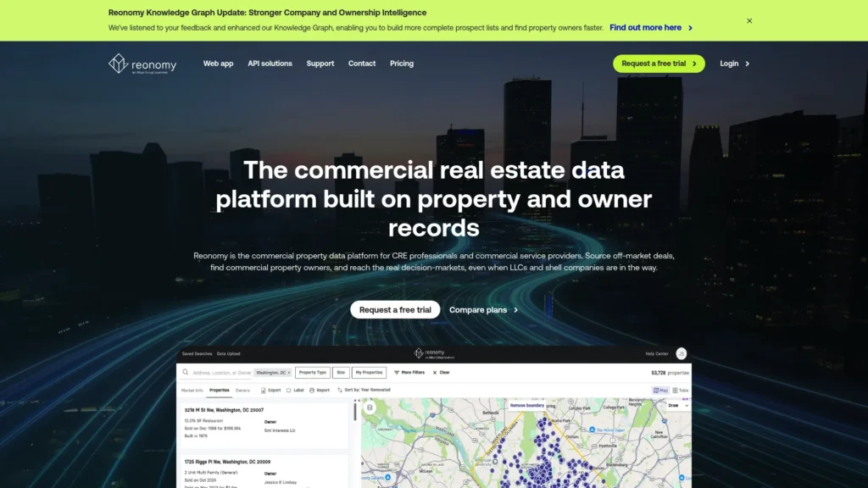Image resolution: width=868 pixels, height=488 pixels.
Task: Open the Login link
Action: [x=734, y=64]
